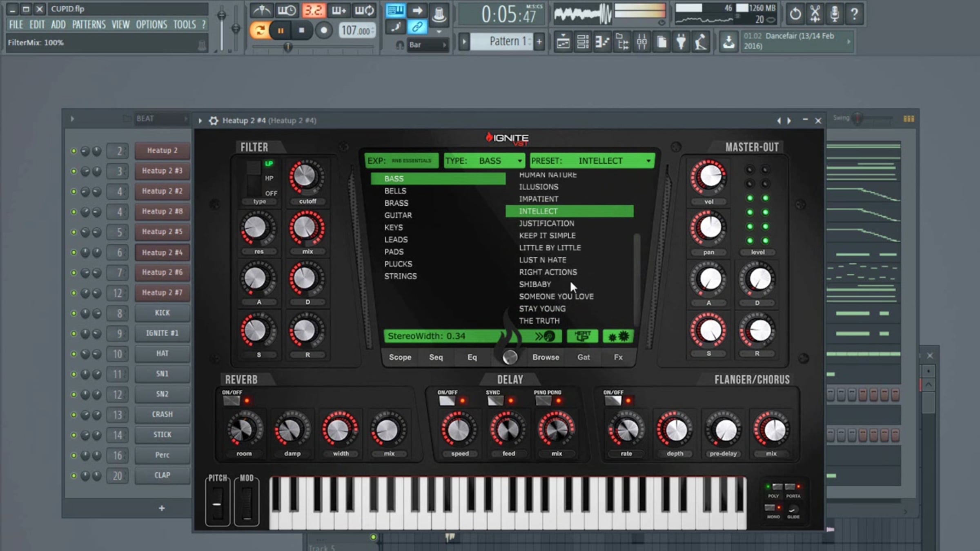Click the tempo tapper figure icon
Image resolution: width=980 pixels, height=551 pixels.
(701, 42)
